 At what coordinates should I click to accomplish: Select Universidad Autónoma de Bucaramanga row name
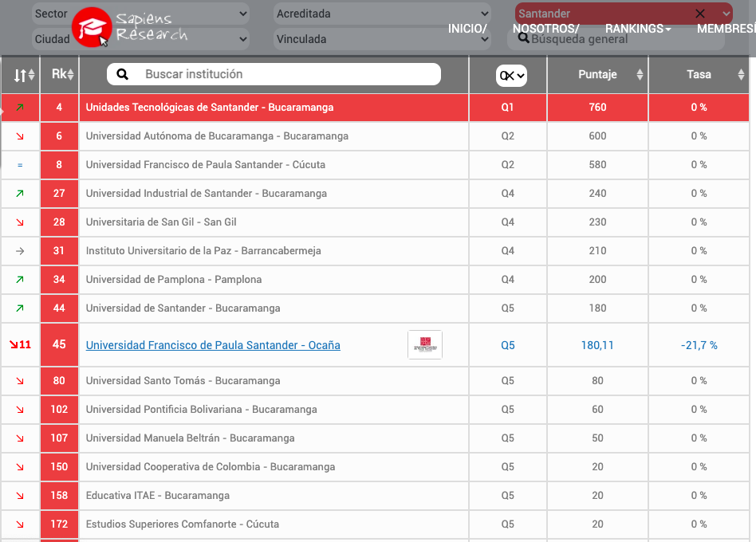pos(217,136)
